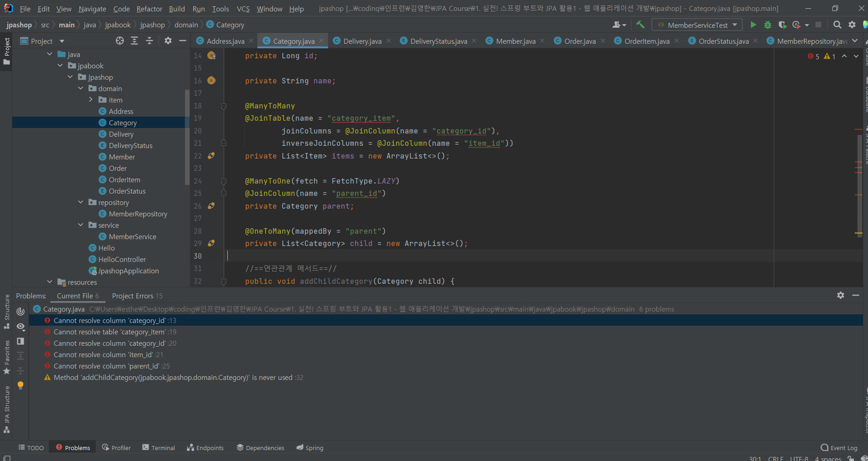Open the MemberServiceTest run configuration dropdown

[x=697, y=25]
